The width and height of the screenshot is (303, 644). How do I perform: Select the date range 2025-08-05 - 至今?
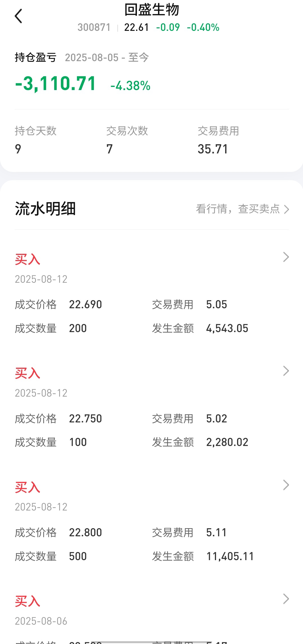[107, 58]
